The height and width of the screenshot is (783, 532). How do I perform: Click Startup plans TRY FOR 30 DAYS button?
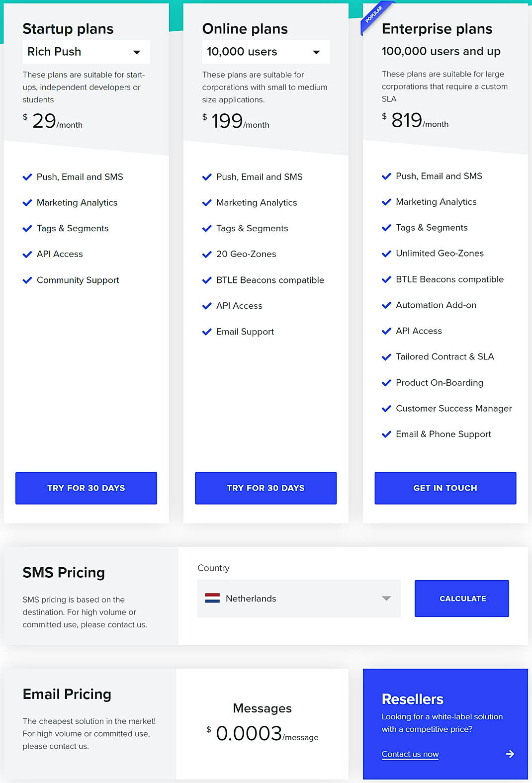coord(86,488)
